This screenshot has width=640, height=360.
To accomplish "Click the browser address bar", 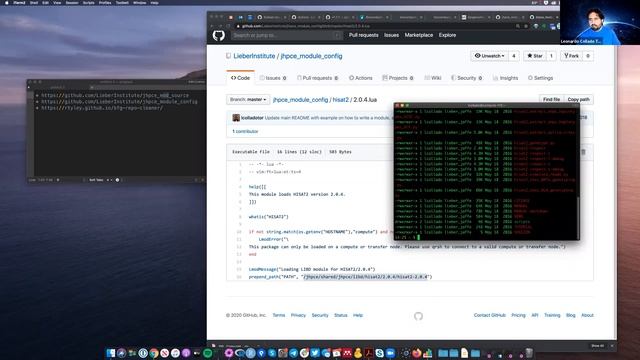I will 373,26.
